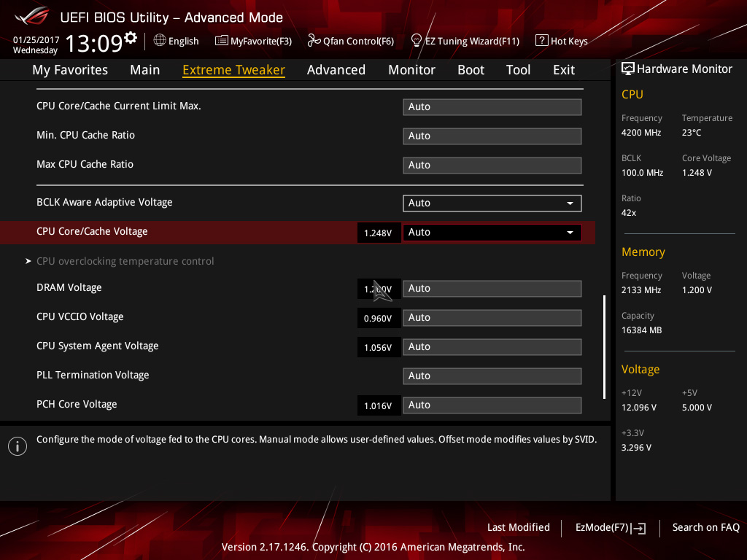Click the CPU Core/Cache Voltage label
Viewport: 747px width, 560px height.
pos(92,231)
